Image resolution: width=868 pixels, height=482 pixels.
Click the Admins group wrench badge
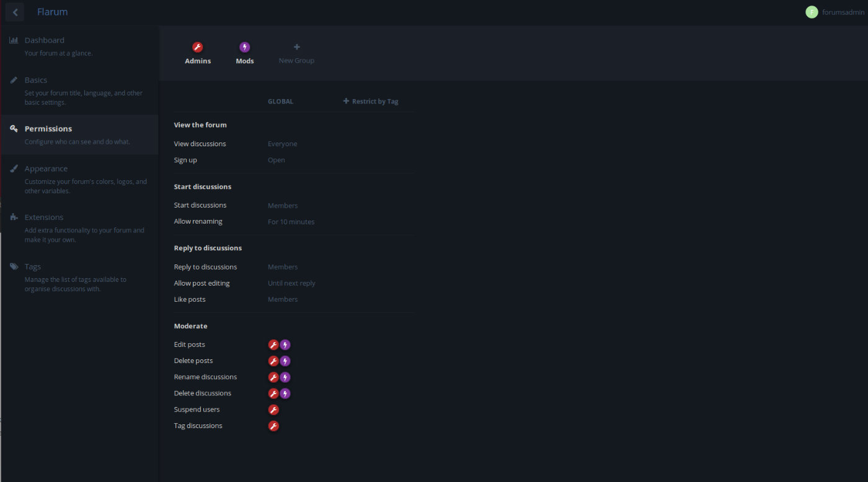pos(198,47)
